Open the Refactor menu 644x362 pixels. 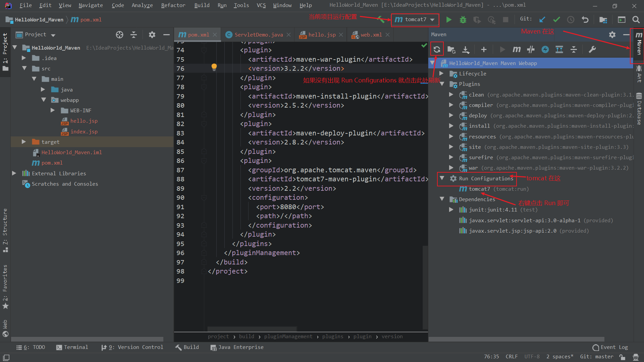click(173, 5)
